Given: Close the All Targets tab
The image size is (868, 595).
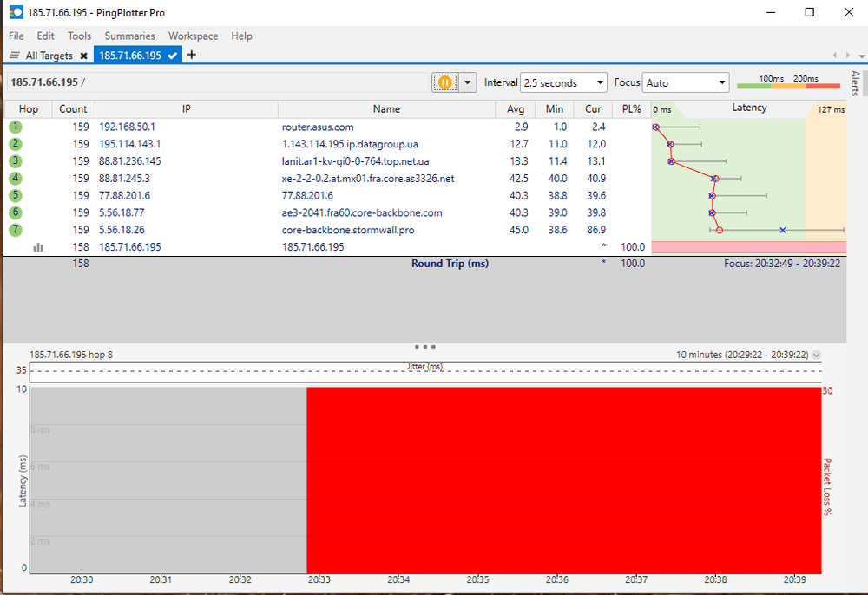Looking at the screenshot, I should (x=83, y=56).
